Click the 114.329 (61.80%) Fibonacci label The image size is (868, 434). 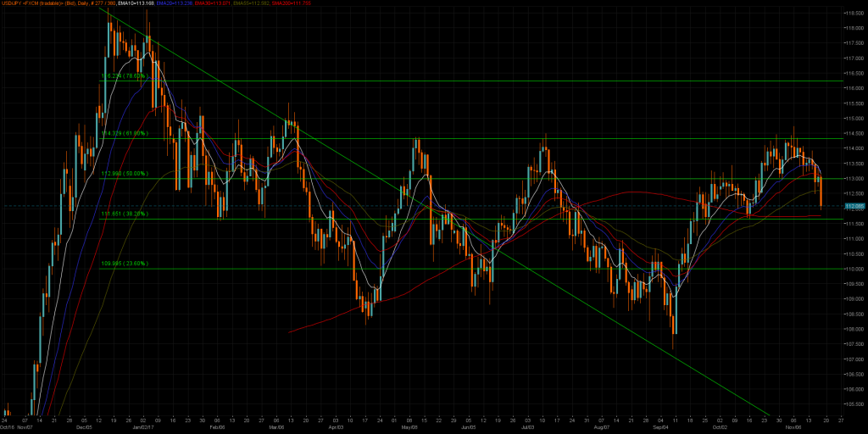[x=125, y=134]
